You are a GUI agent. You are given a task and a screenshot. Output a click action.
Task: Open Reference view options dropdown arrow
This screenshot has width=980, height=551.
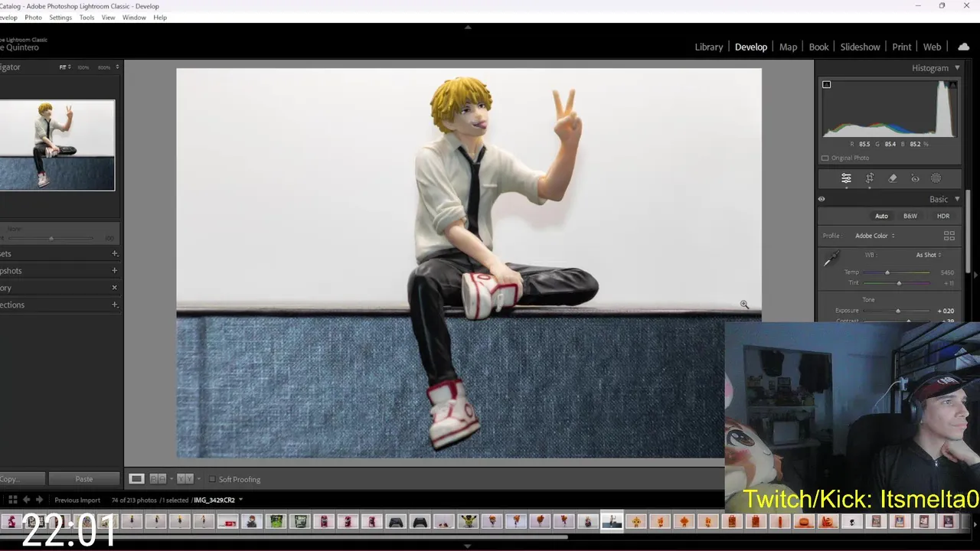[x=171, y=479]
